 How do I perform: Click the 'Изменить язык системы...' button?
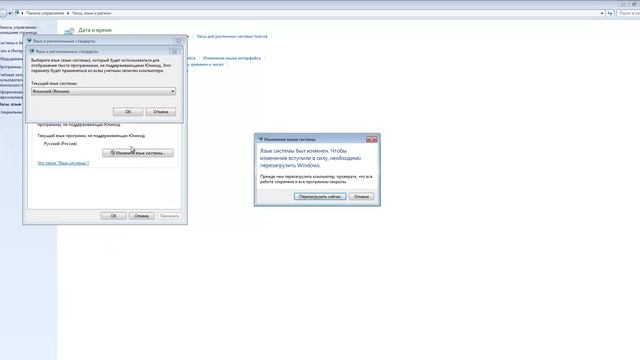click(138, 153)
